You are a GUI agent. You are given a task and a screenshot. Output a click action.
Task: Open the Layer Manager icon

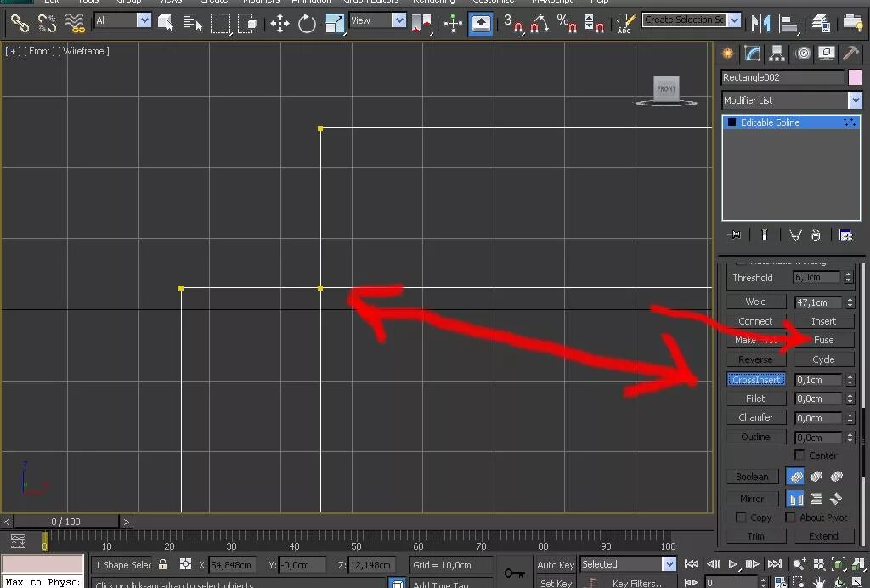coord(821,23)
